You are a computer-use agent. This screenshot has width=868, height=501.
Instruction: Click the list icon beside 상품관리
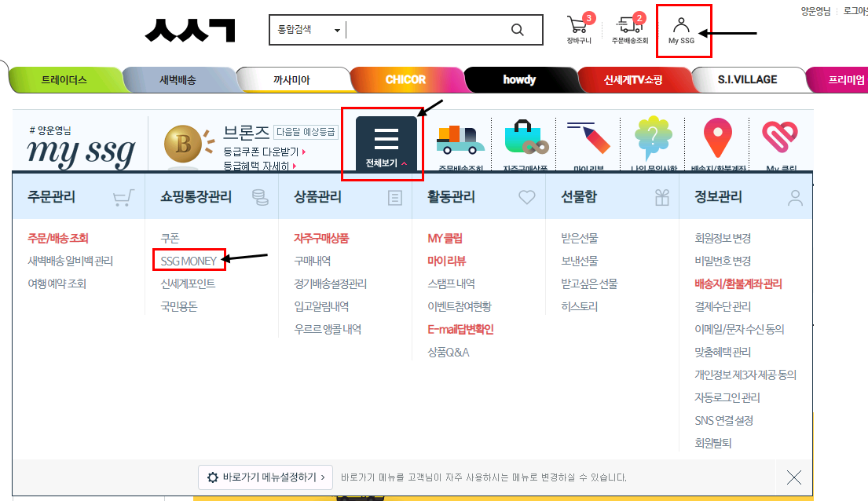[394, 198]
